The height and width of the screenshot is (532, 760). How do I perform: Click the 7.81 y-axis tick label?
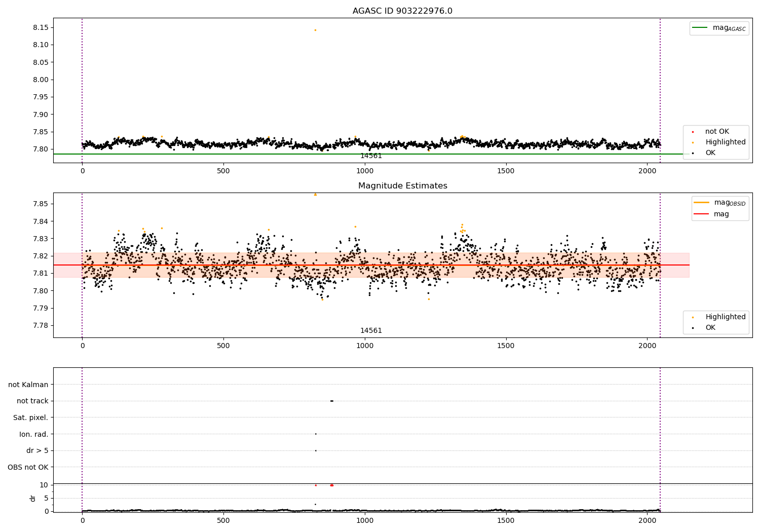pos(40,273)
